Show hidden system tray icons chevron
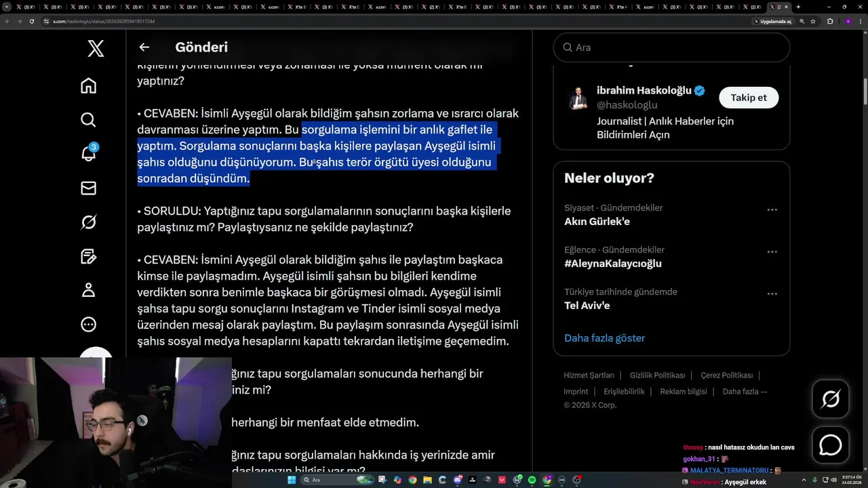 [x=804, y=480]
